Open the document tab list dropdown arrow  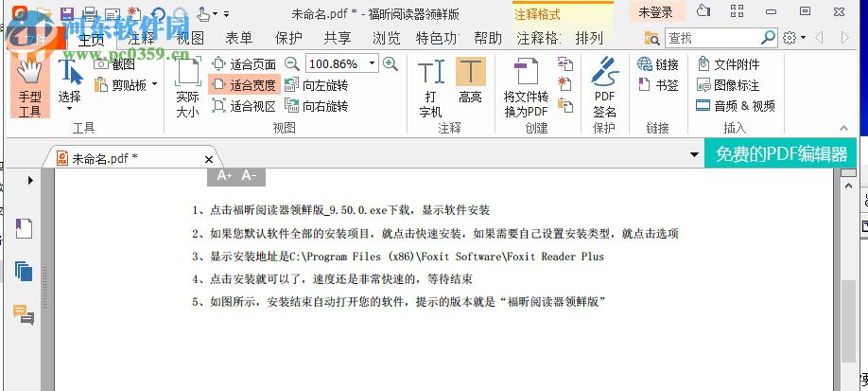click(694, 154)
